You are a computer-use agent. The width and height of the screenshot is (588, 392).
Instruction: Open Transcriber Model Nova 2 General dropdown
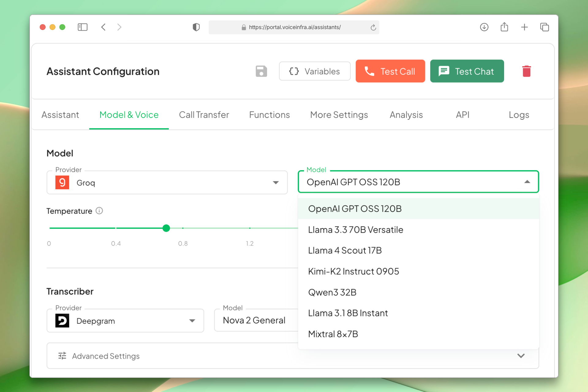(256, 320)
